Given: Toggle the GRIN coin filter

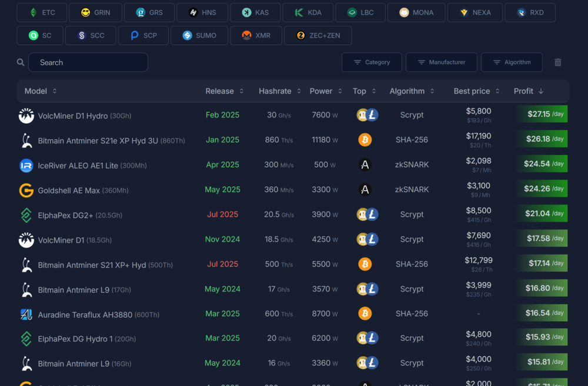Looking at the screenshot, I should tap(95, 12).
